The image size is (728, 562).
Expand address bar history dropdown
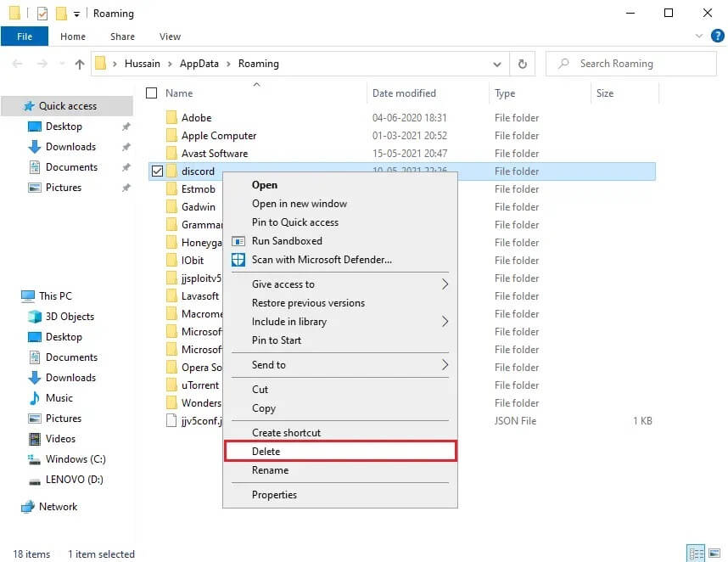(x=496, y=65)
